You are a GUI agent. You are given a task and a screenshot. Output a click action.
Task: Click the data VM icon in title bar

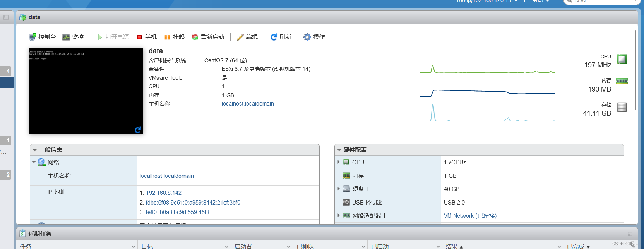pos(23,17)
